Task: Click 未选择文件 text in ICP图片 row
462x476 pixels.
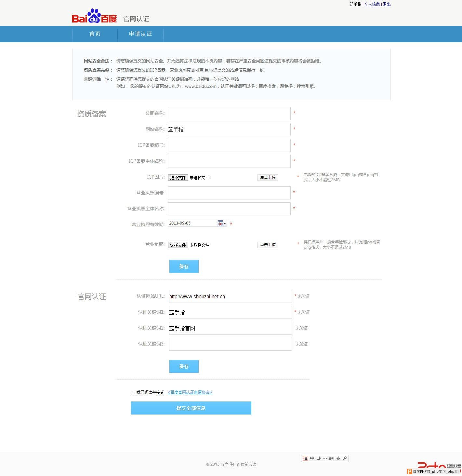Action: point(200,178)
